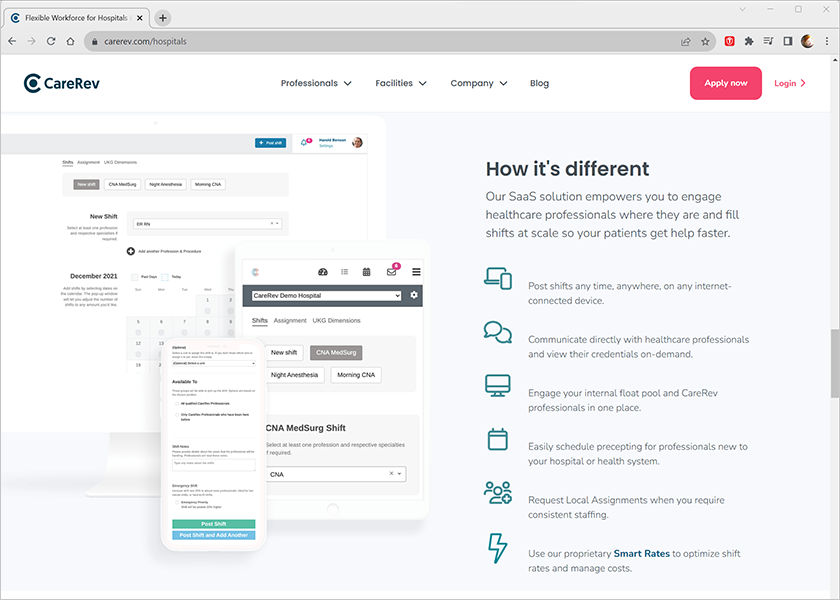840x600 pixels.
Task: Toggle the browser side panel
Action: (x=788, y=41)
